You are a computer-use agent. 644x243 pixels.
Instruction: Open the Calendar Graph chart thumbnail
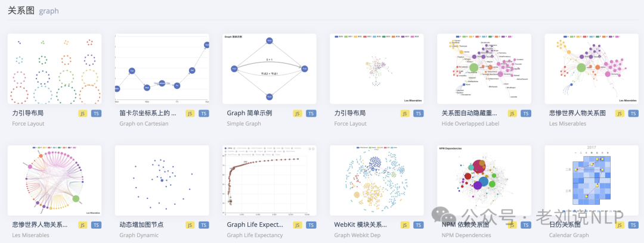point(591,180)
